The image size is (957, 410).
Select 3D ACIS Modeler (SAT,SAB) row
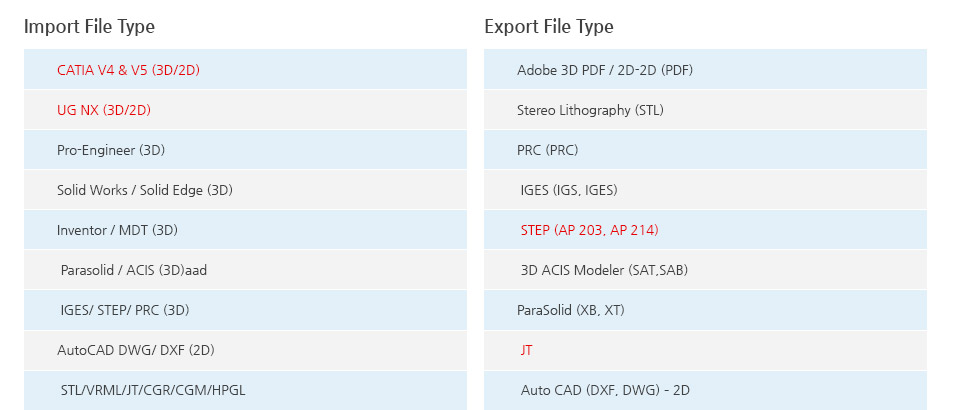click(603, 270)
